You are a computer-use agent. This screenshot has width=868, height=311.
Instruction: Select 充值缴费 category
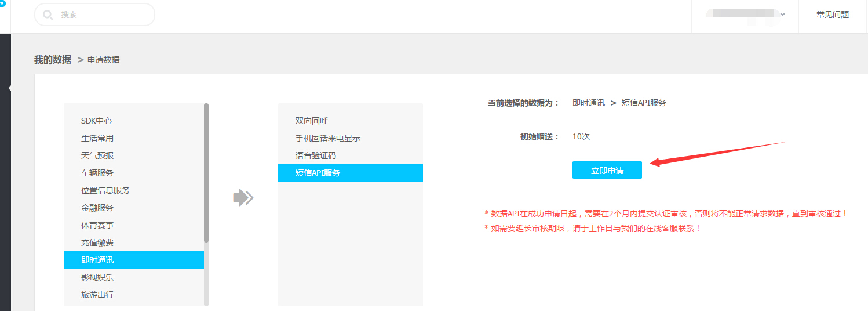click(97, 243)
